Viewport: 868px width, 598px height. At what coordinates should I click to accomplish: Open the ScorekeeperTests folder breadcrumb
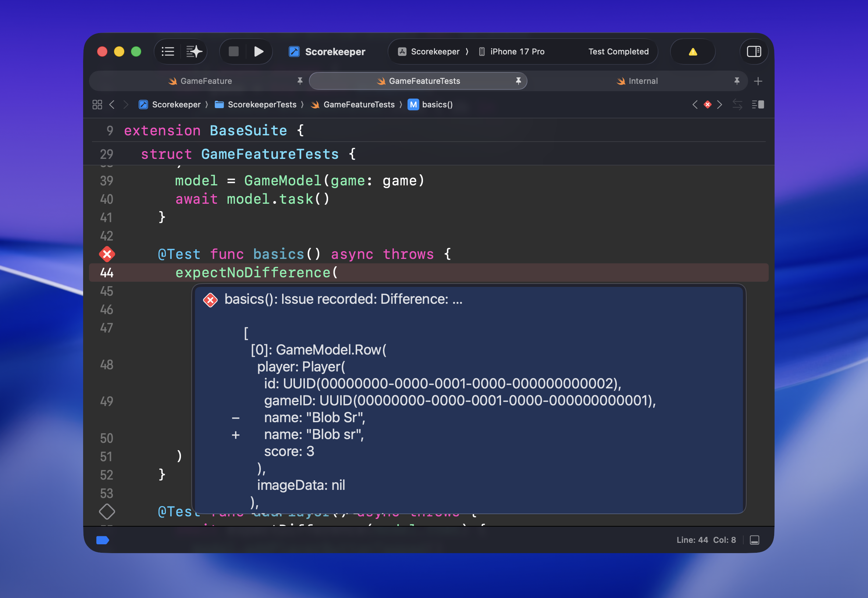(262, 104)
